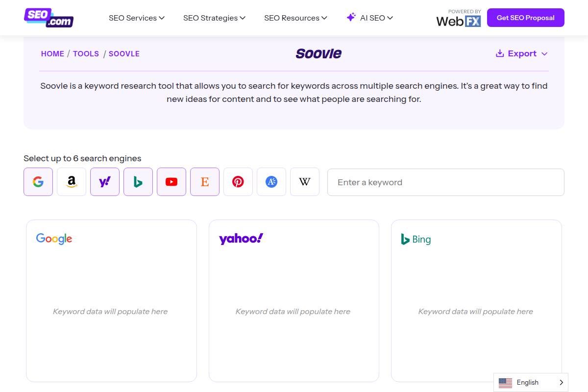Open the SEO Resources menu
Image resolution: width=588 pixels, height=392 pixels.
pyautogui.click(x=295, y=18)
